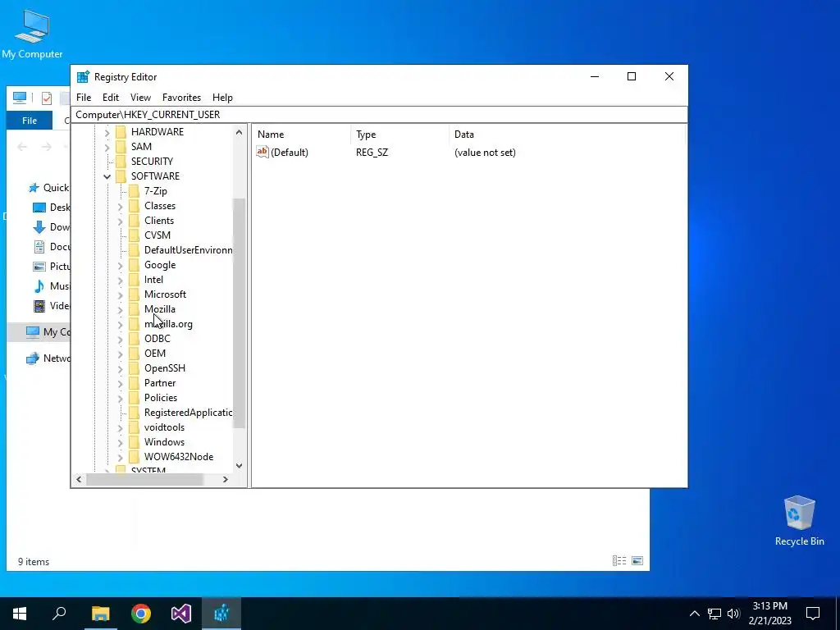Expand the OpenSSH registry key
840x630 pixels.
click(x=120, y=368)
